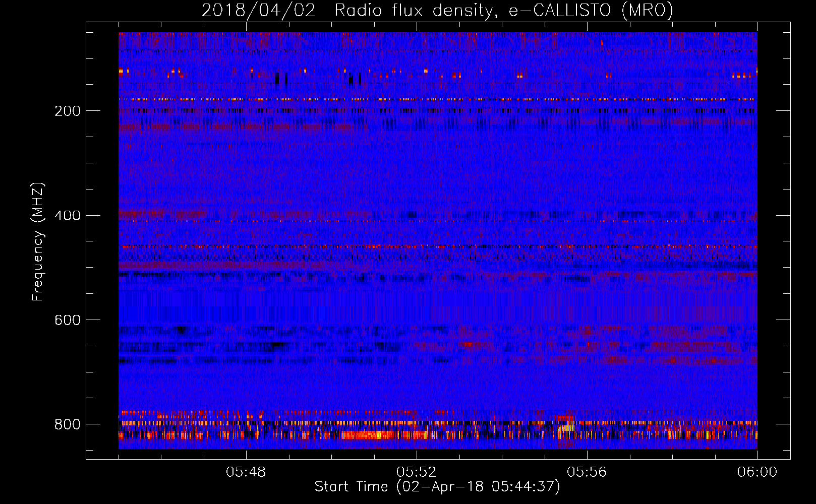Click the 200 frequency tick label

pos(68,111)
